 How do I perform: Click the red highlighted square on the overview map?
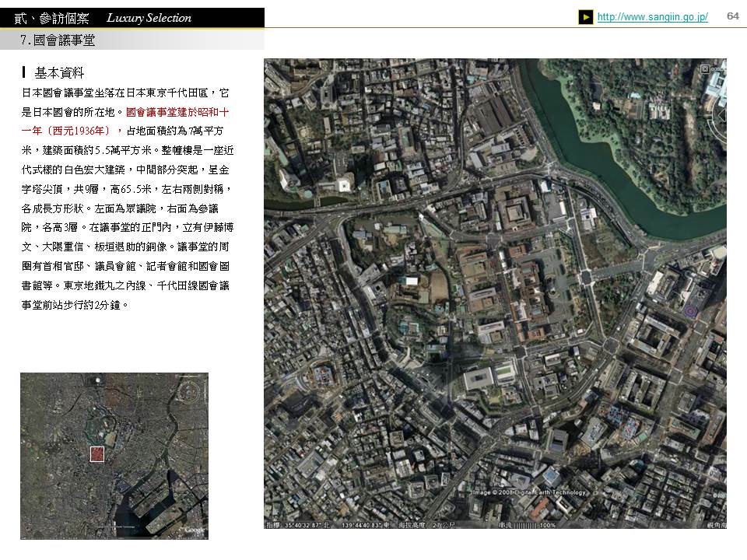click(x=97, y=454)
